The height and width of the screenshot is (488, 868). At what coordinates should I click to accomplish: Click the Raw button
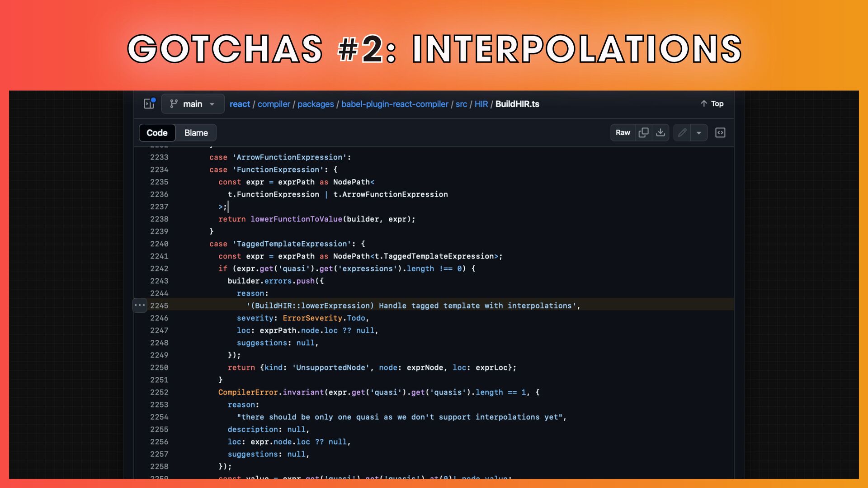click(623, 132)
